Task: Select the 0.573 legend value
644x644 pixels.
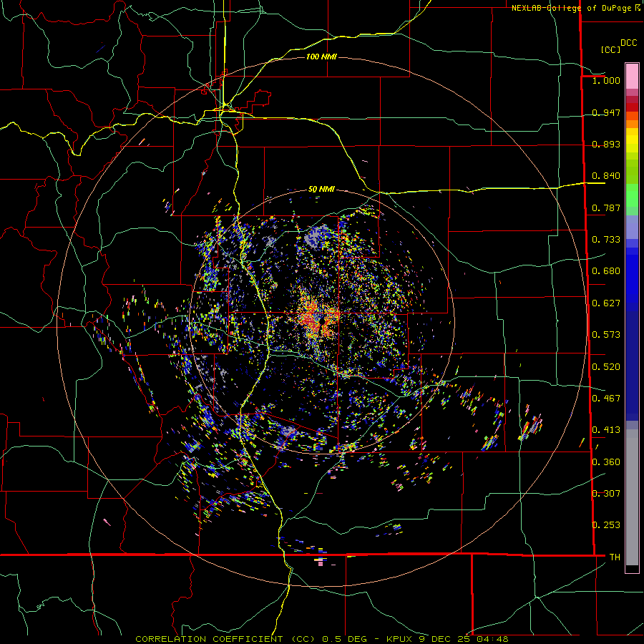Action: coord(606,335)
